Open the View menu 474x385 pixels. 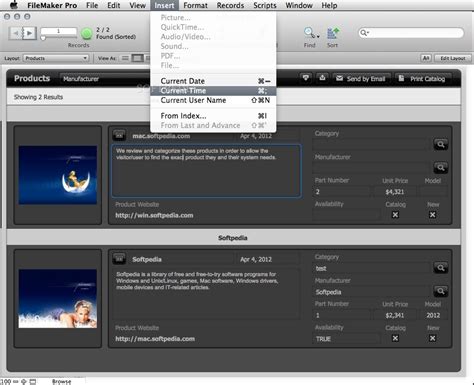137,5
